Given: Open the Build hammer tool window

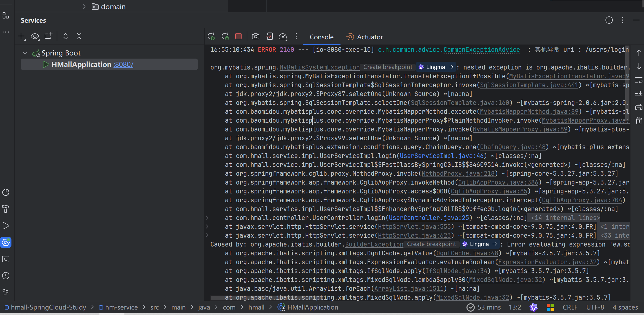Looking at the screenshot, I should click(x=6, y=209).
